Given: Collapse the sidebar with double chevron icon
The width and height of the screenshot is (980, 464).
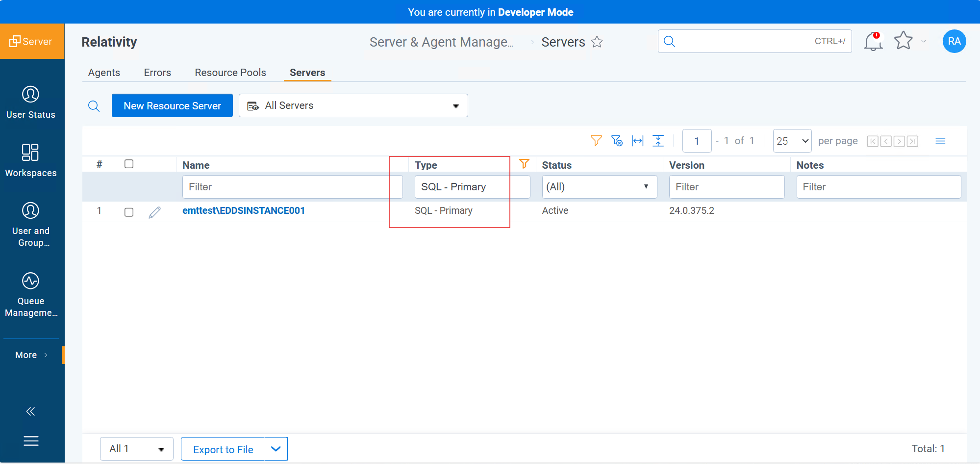Looking at the screenshot, I should pos(30,412).
